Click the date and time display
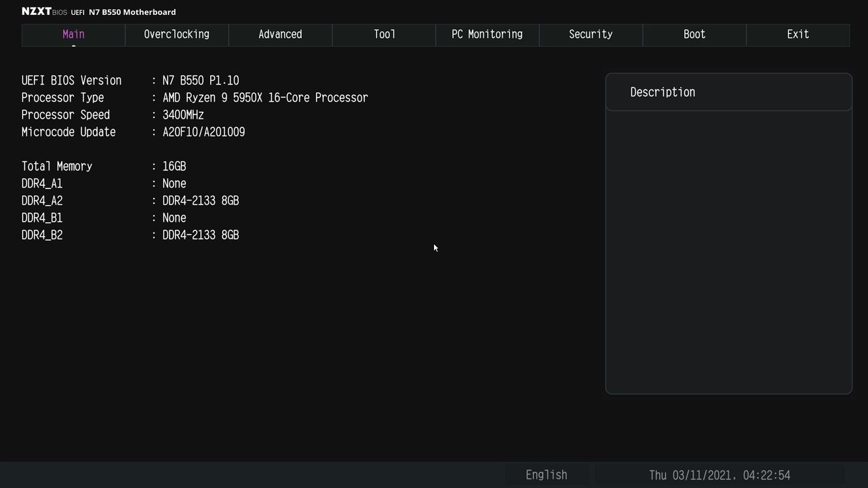The width and height of the screenshot is (868, 488). [719, 475]
